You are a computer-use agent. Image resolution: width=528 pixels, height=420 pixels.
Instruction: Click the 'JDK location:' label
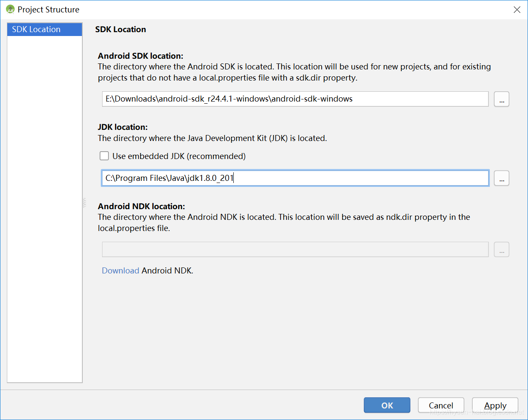click(123, 127)
